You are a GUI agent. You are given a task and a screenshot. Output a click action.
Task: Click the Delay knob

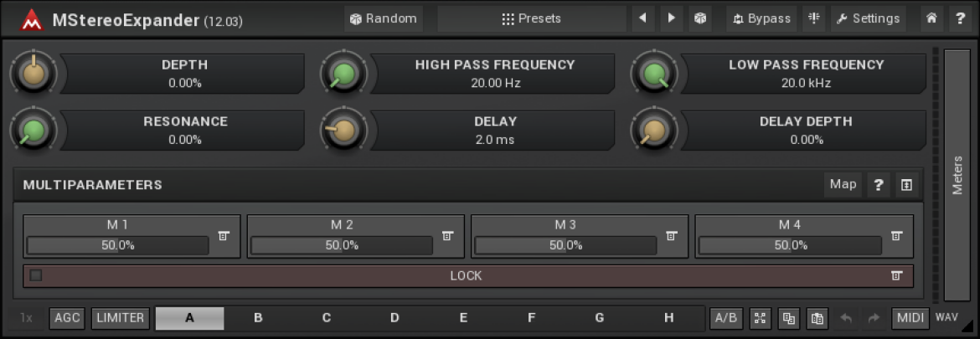point(343,131)
